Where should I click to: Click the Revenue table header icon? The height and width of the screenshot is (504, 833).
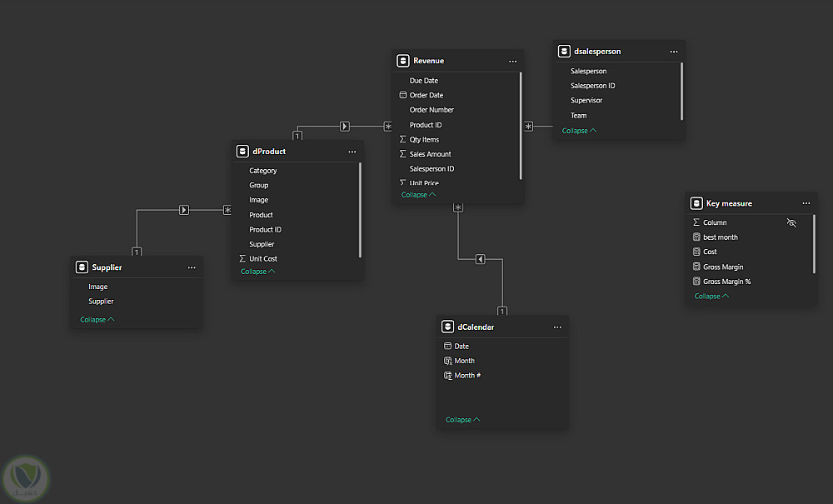(403, 61)
